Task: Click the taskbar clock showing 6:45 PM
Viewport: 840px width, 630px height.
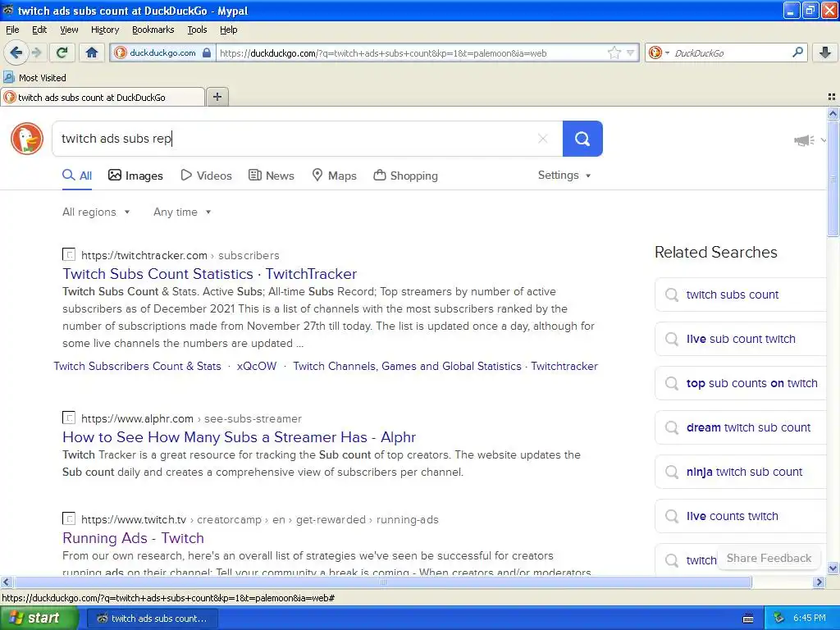Action: [810, 618]
